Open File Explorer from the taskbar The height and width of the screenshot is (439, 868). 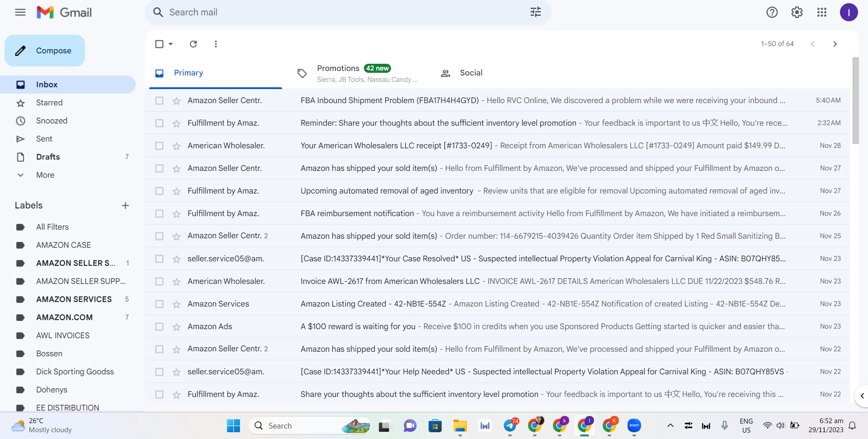460,425
